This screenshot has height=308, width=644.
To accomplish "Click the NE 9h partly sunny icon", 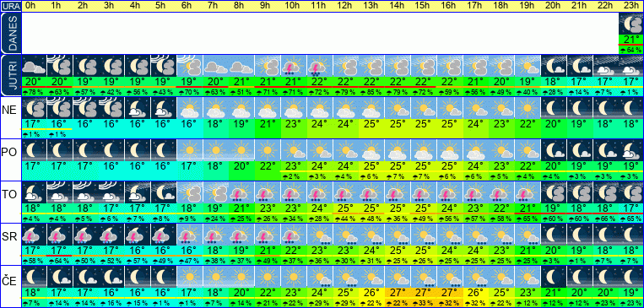I will pos(268,108).
